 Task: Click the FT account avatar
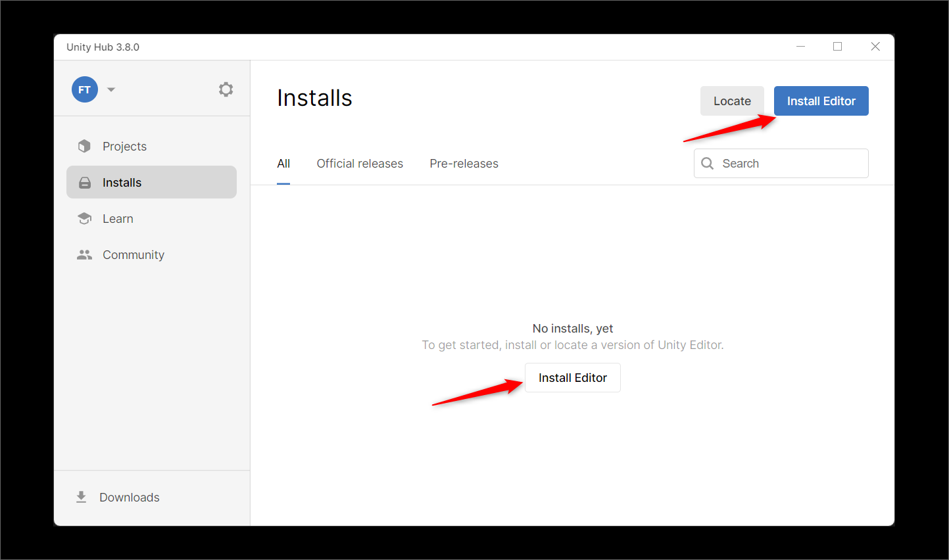point(85,89)
